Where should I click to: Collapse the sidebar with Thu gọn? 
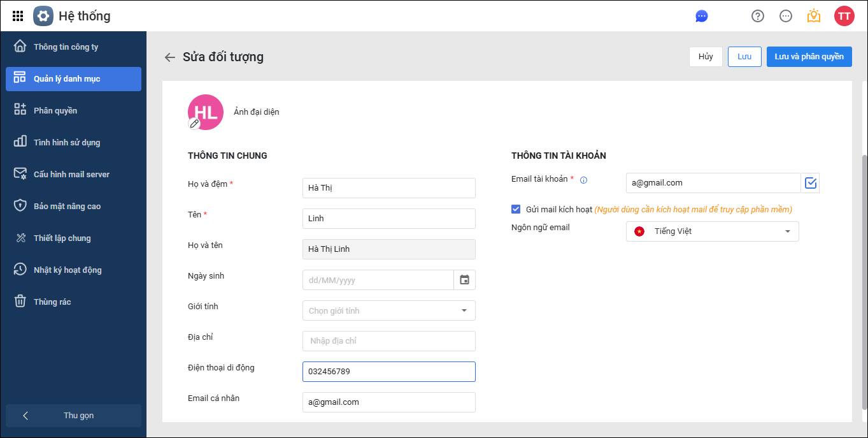click(x=73, y=416)
